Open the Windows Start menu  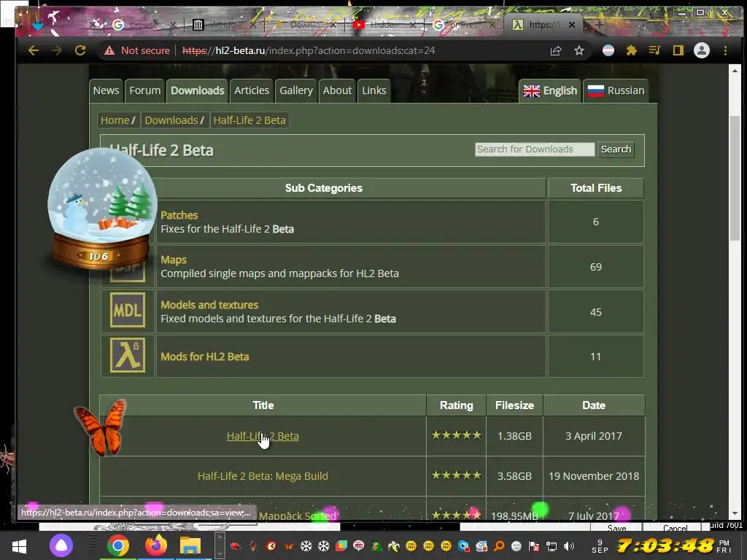[19, 546]
